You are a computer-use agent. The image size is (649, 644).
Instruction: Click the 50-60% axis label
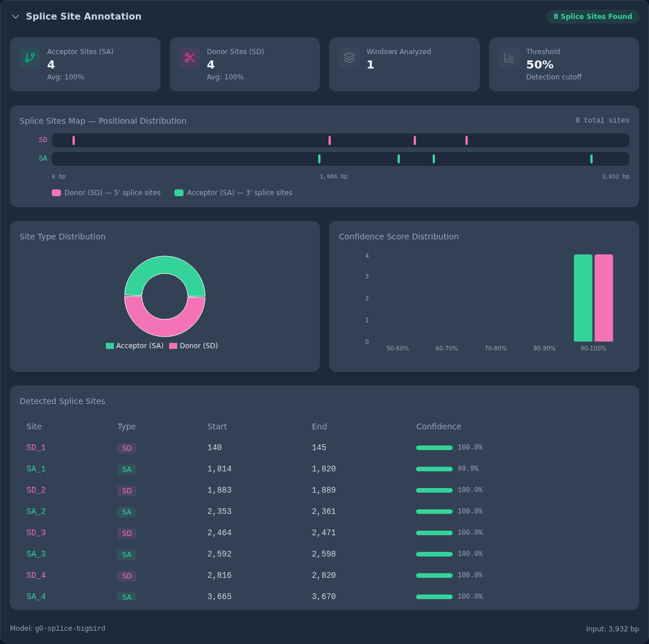click(398, 349)
